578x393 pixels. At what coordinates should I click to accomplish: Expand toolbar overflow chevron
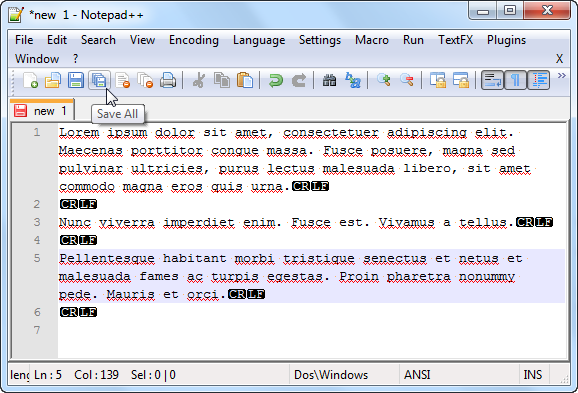click(561, 76)
